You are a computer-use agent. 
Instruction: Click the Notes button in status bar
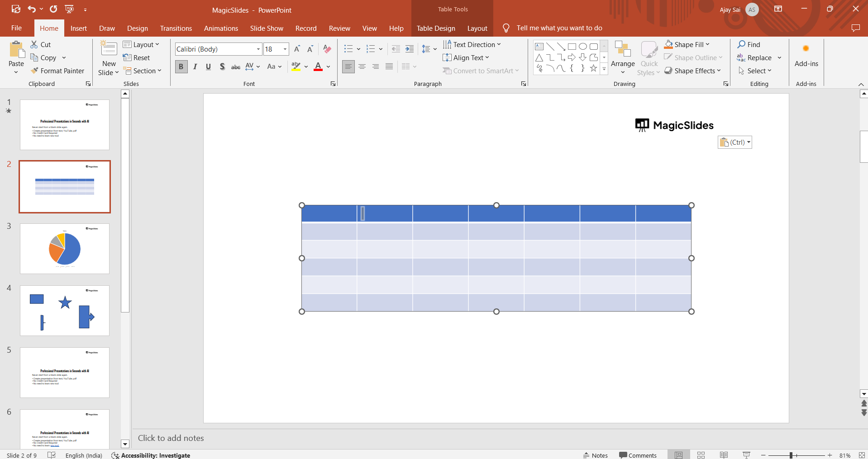tap(595, 455)
